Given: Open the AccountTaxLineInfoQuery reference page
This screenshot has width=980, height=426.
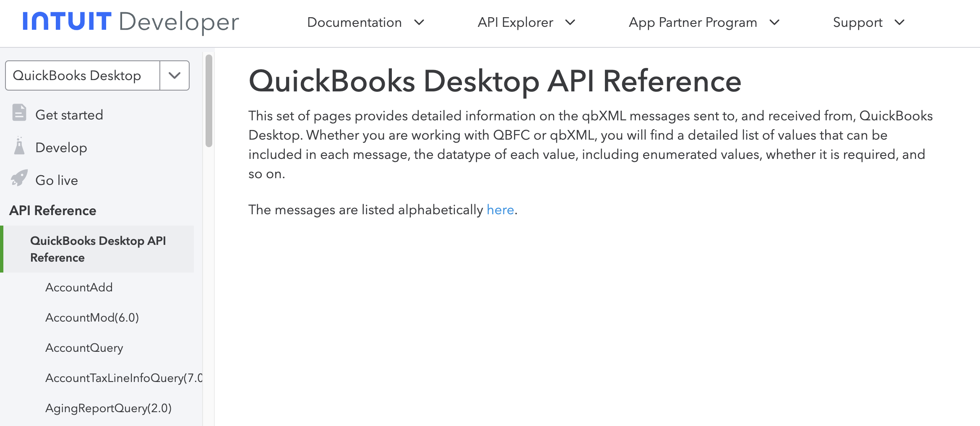Looking at the screenshot, I should tap(124, 378).
